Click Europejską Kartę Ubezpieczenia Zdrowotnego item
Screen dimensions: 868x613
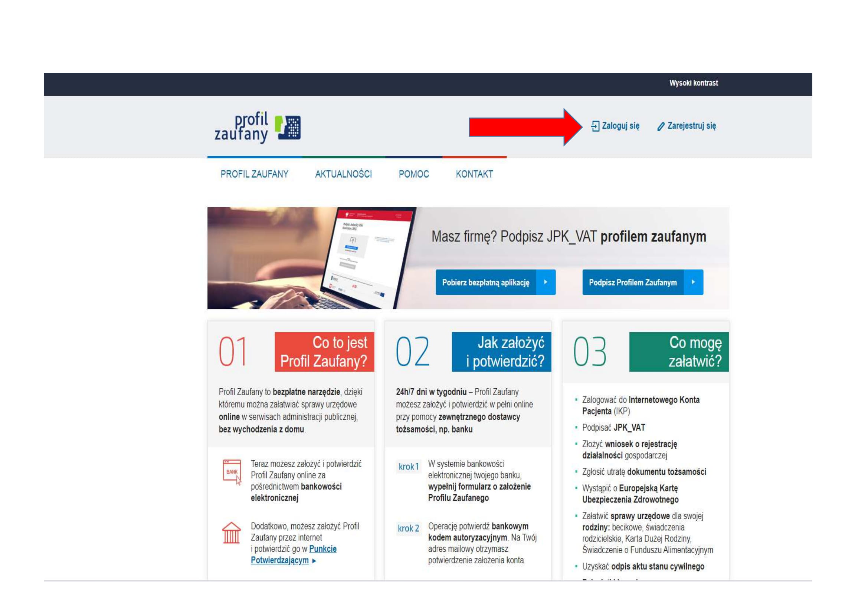(630, 494)
